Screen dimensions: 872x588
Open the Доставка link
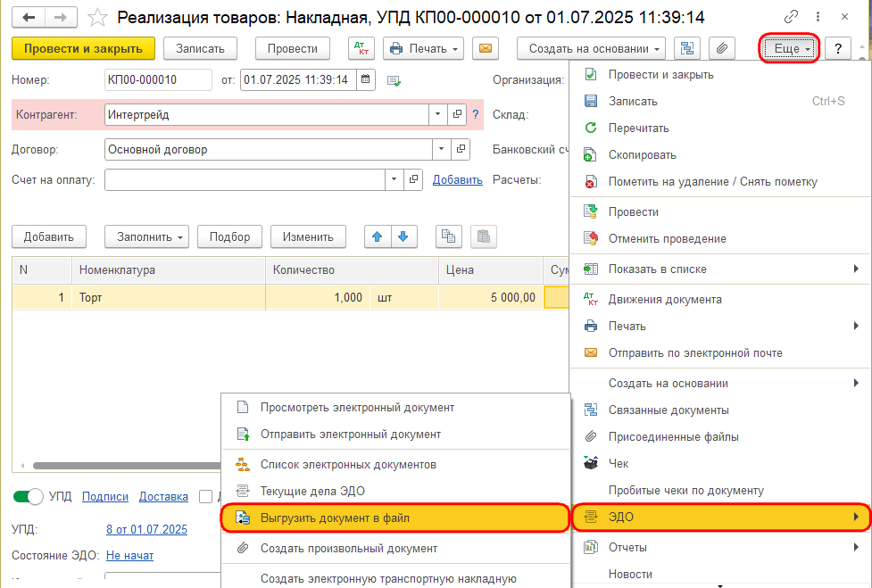point(163,497)
